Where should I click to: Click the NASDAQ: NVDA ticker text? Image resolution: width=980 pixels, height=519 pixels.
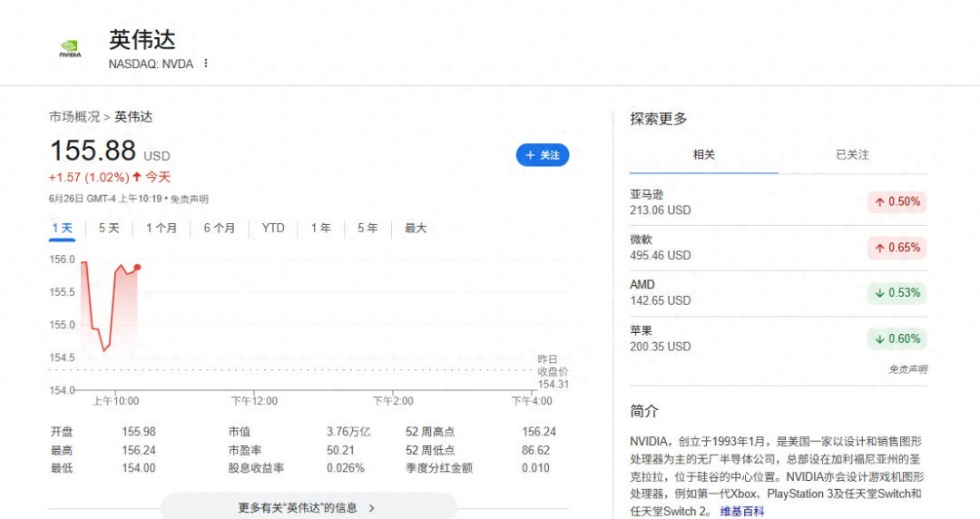(151, 64)
